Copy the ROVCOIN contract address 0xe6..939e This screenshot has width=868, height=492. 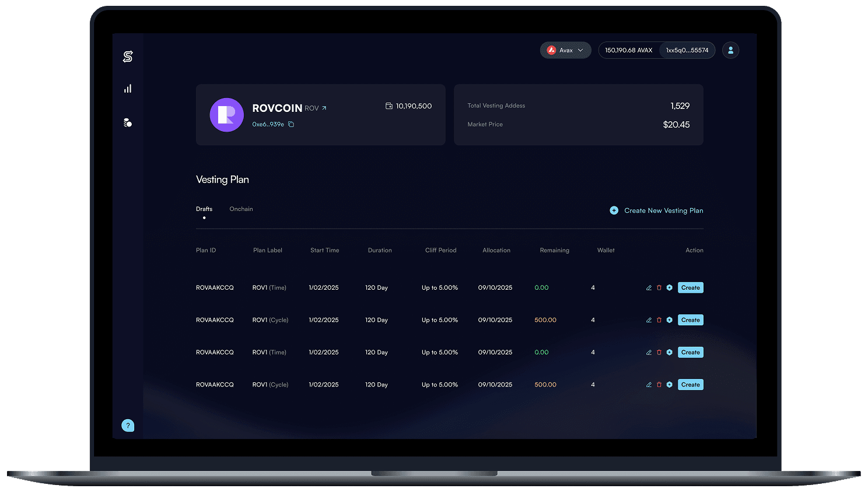click(291, 124)
